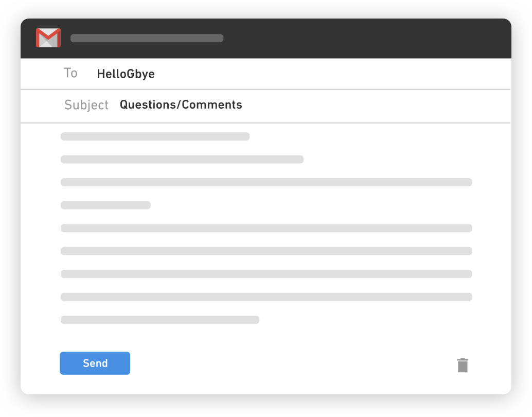Click the To field label

pyautogui.click(x=70, y=73)
